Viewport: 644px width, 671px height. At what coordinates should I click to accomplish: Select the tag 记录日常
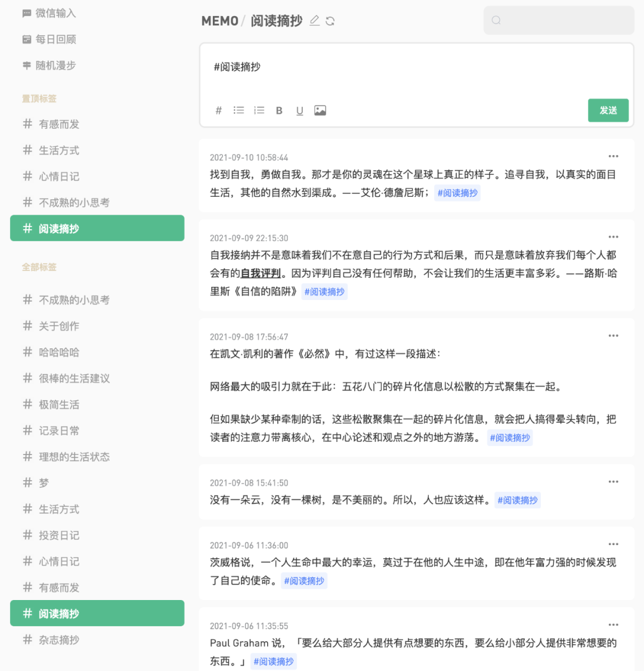point(97,431)
